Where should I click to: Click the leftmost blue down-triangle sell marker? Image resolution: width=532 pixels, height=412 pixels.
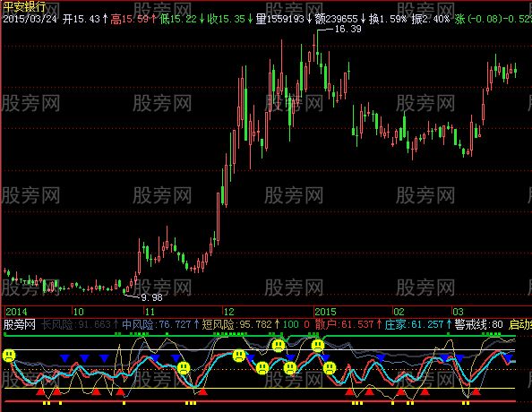[64, 358]
